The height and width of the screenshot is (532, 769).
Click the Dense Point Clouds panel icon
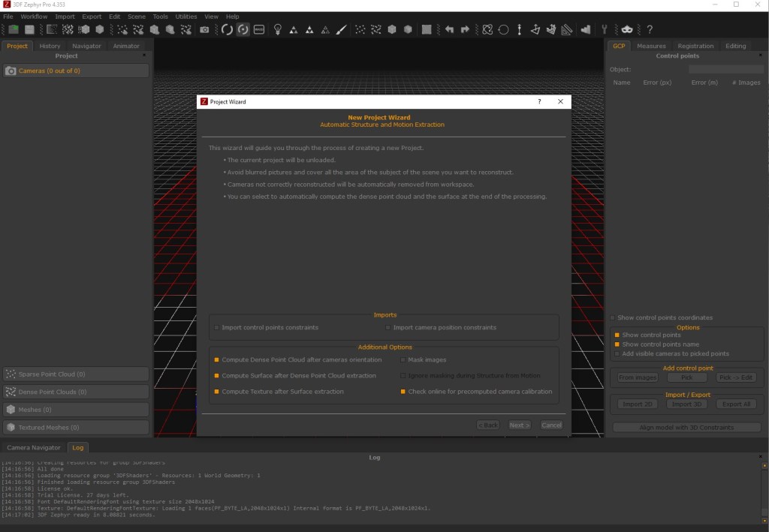[x=11, y=392]
